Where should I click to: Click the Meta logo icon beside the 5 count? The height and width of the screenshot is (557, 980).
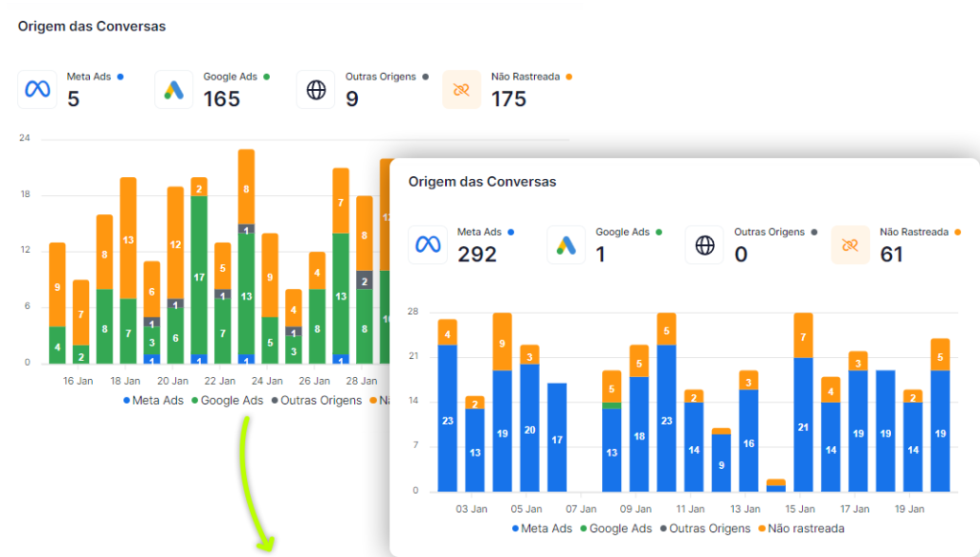pyautogui.click(x=37, y=90)
